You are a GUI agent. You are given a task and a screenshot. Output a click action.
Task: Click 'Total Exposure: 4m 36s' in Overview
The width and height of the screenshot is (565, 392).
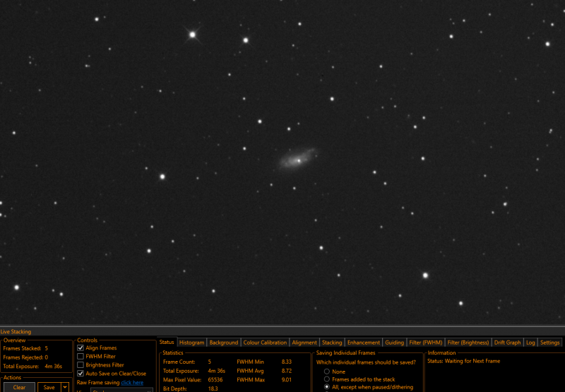tap(32, 366)
